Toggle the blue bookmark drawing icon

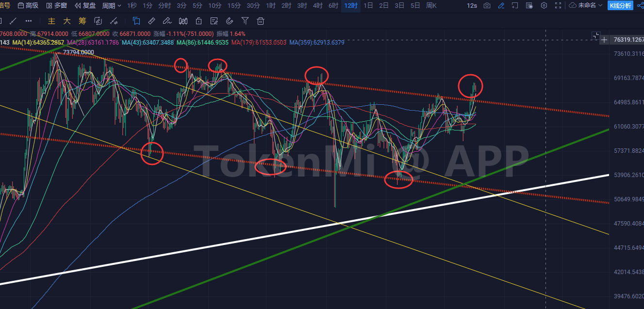coord(136,21)
